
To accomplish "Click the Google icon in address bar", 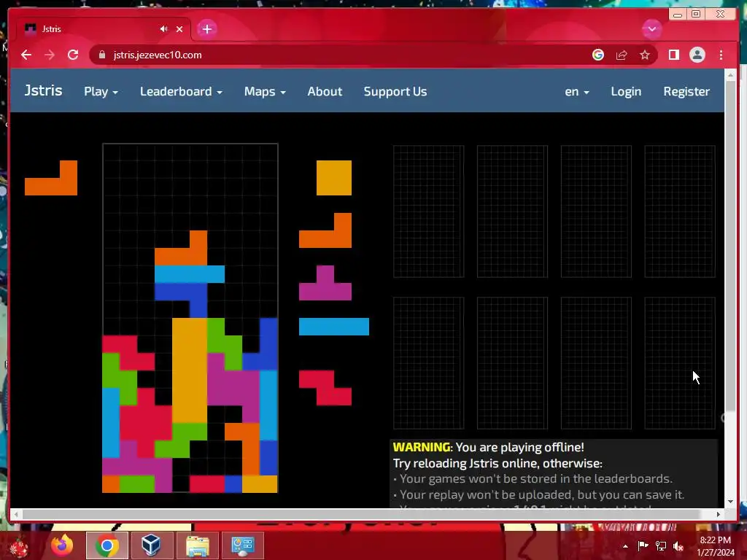I will pyautogui.click(x=598, y=55).
